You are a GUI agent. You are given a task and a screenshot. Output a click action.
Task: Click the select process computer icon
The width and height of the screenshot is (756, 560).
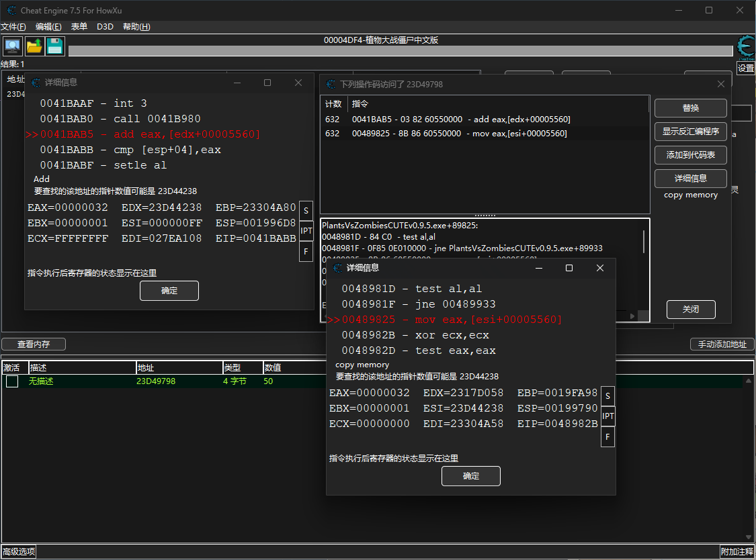pyautogui.click(x=12, y=46)
